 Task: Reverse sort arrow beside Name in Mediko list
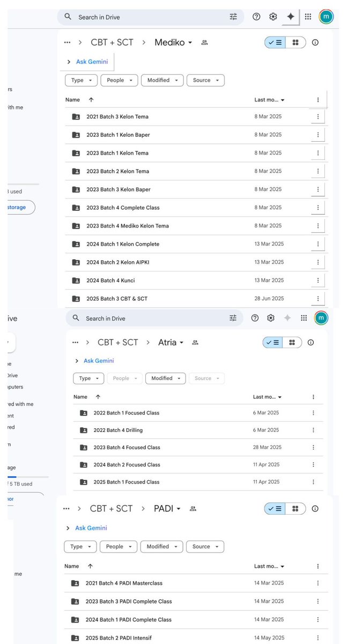pyautogui.click(x=91, y=100)
